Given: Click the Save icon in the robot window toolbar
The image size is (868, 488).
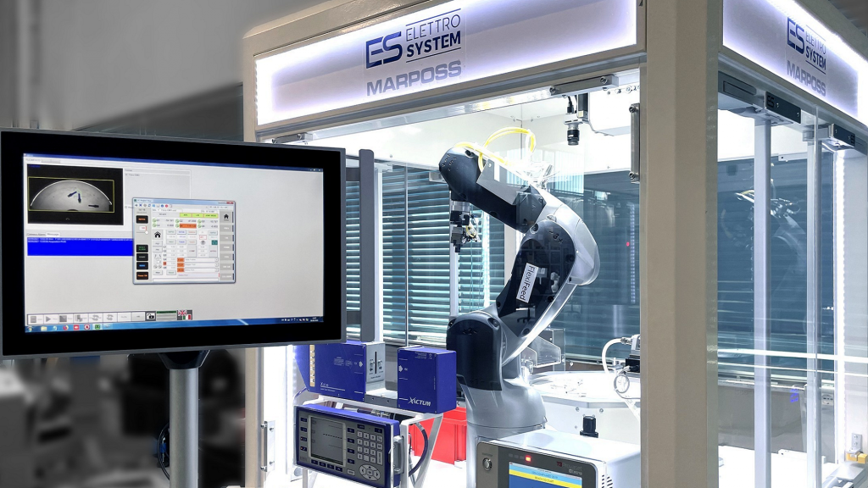Looking at the screenshot, I should (157, 206).
